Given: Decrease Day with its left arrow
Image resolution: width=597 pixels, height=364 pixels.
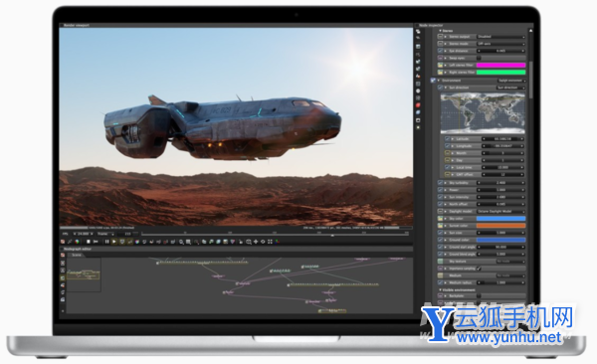Looking at the screenshot, I should [x=484, y=160].
